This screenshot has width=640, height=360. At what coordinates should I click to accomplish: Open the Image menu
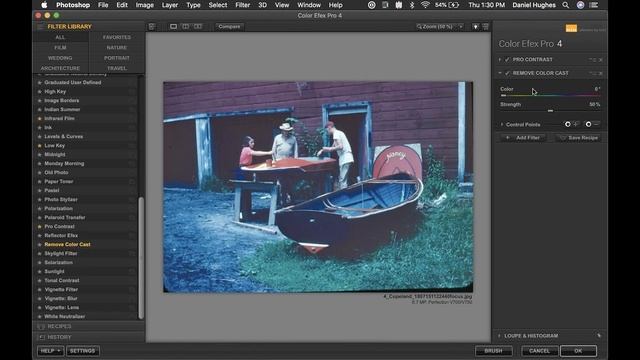pyautogui.click(x=144, y=5)
